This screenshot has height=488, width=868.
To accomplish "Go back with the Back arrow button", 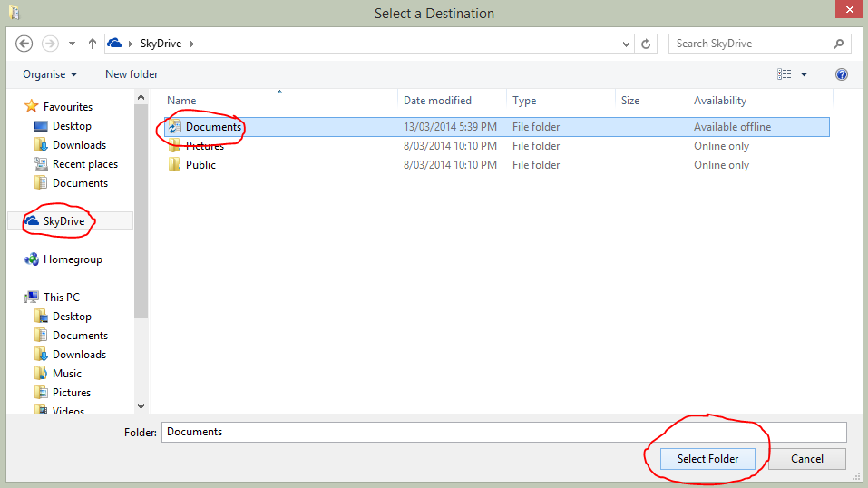I will [24, 44].
